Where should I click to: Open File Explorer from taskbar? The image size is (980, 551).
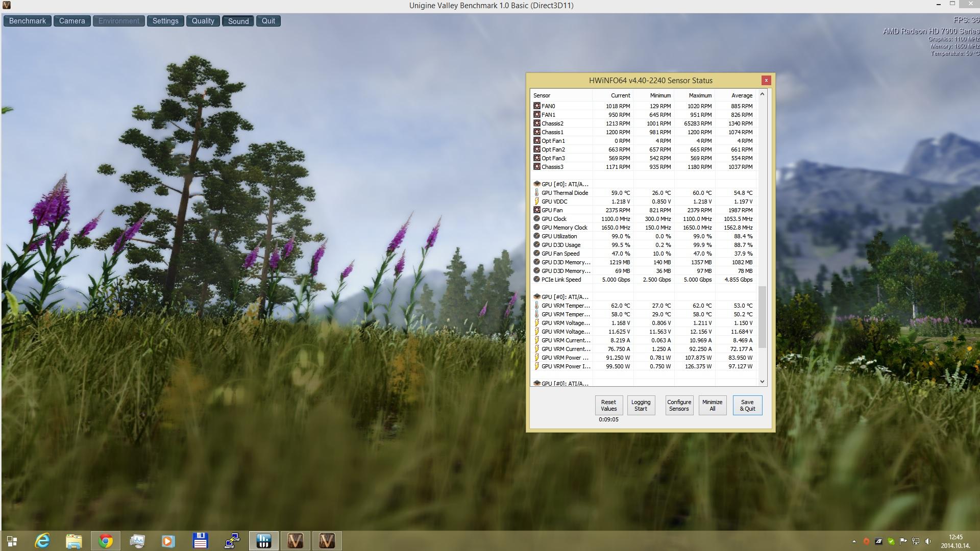74,541
